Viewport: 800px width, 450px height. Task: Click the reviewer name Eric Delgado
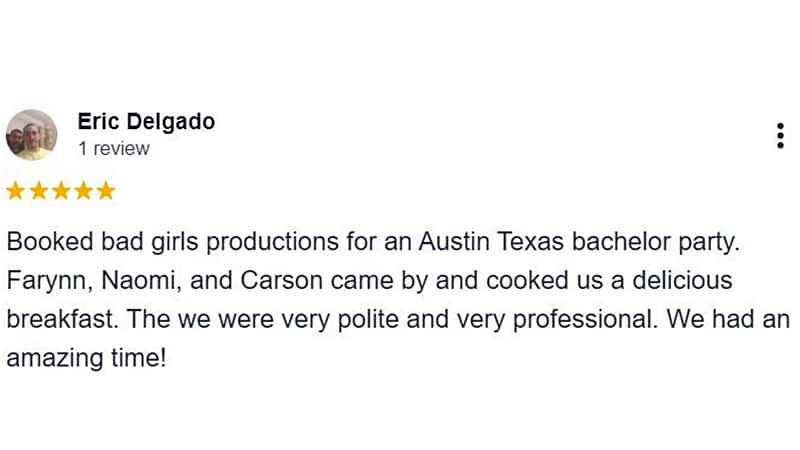tap(146, 122)
